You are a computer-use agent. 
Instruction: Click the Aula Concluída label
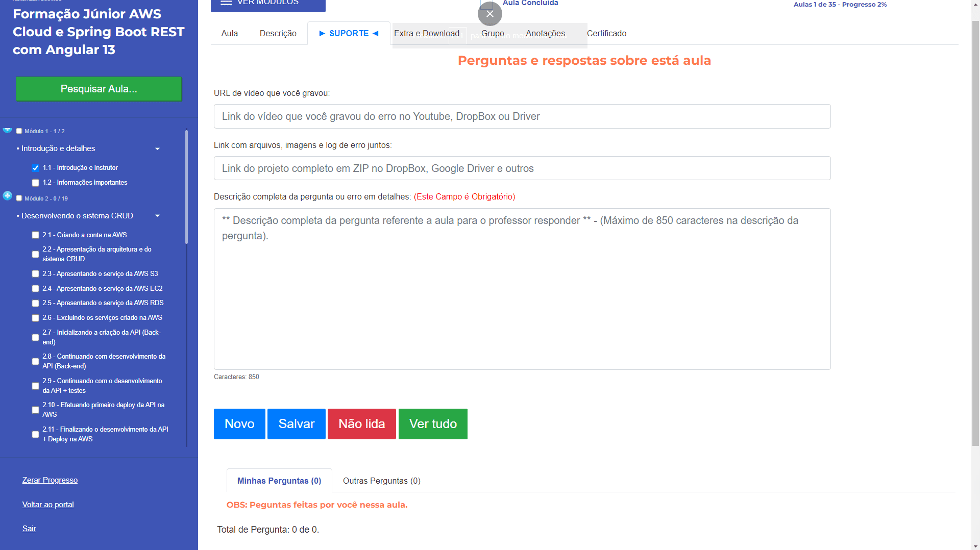[530, 4]
